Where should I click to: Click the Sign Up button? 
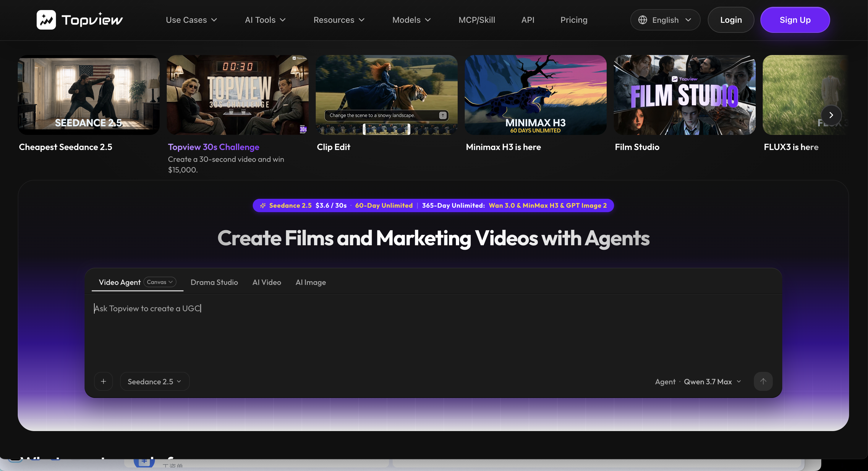point(795,20)
